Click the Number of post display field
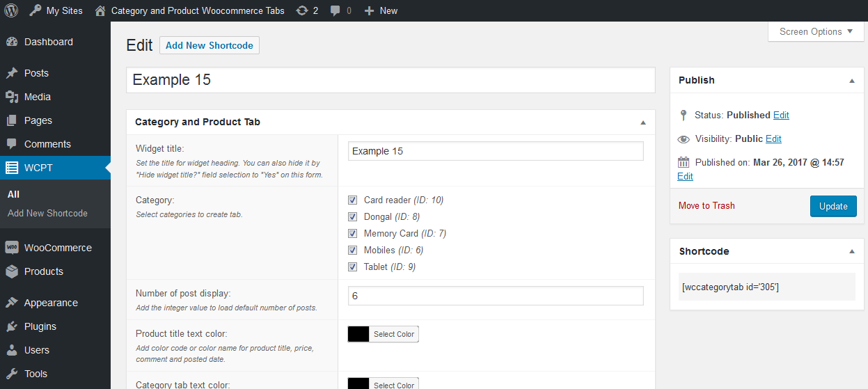 (x=496, y=296)
